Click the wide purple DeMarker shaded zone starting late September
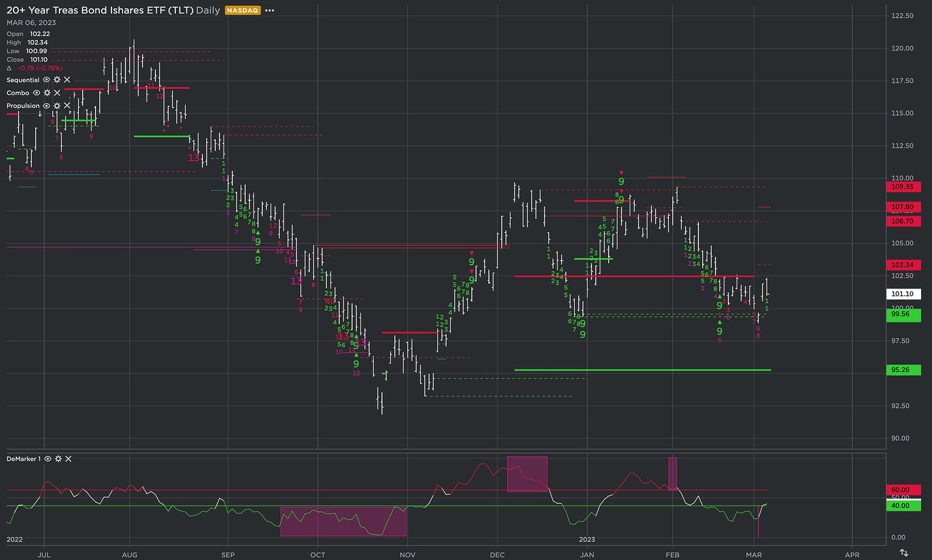This screenshot has height=560, width=932. coord(343,522)
